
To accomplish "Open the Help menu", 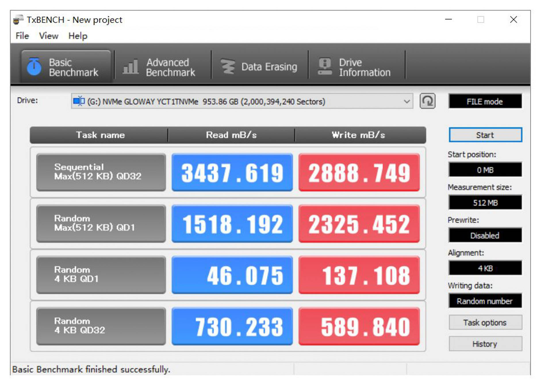I will 78,36.
